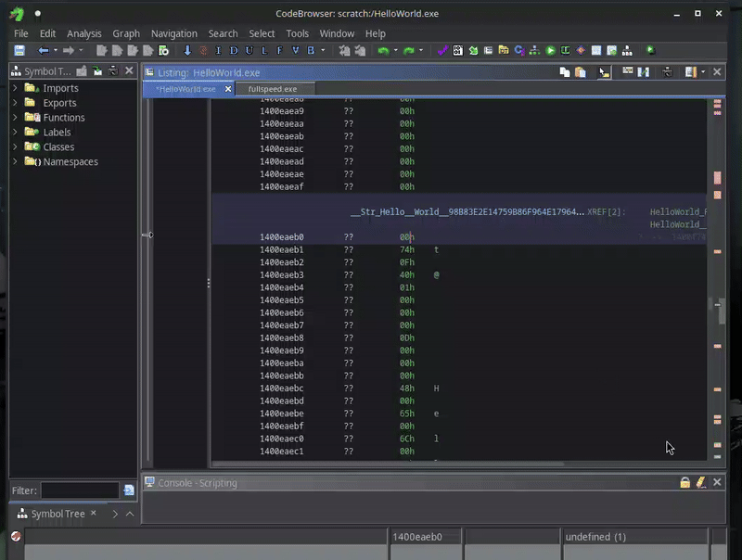
Task: Open the Graph menu
Action: point(126,33)
